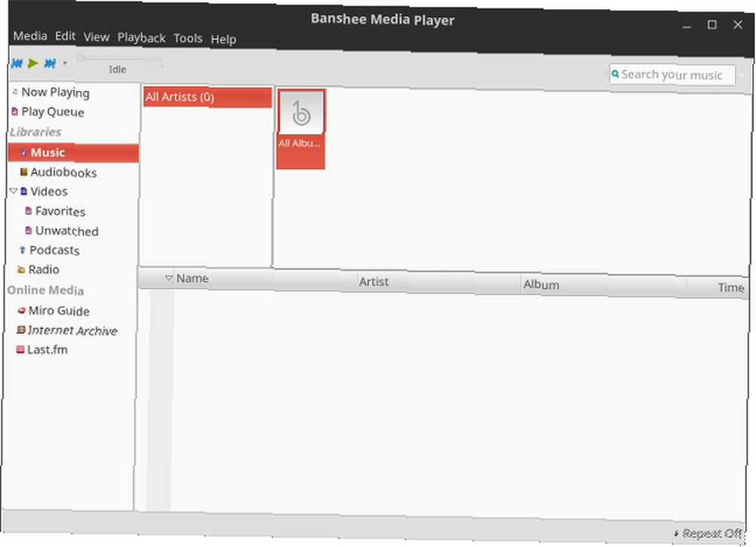Toggle the Repeat Off control
Image resolution: width=756 pixels, height=547 pixels.
708,533
